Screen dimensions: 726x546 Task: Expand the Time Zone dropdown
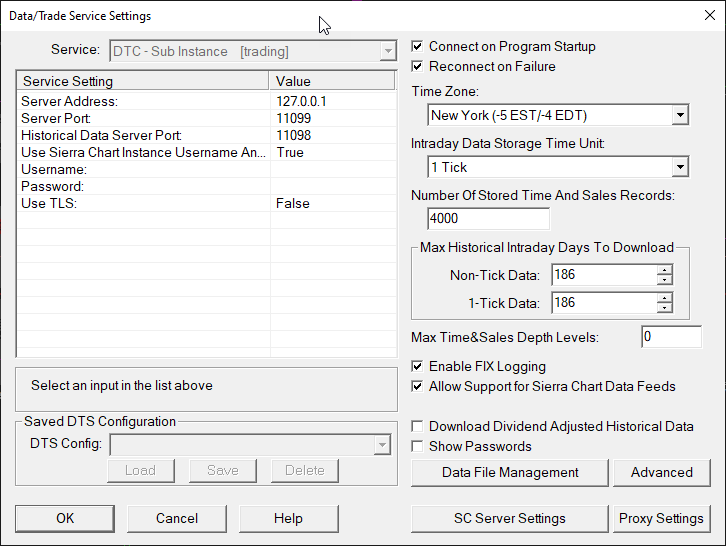coord(680,115)
